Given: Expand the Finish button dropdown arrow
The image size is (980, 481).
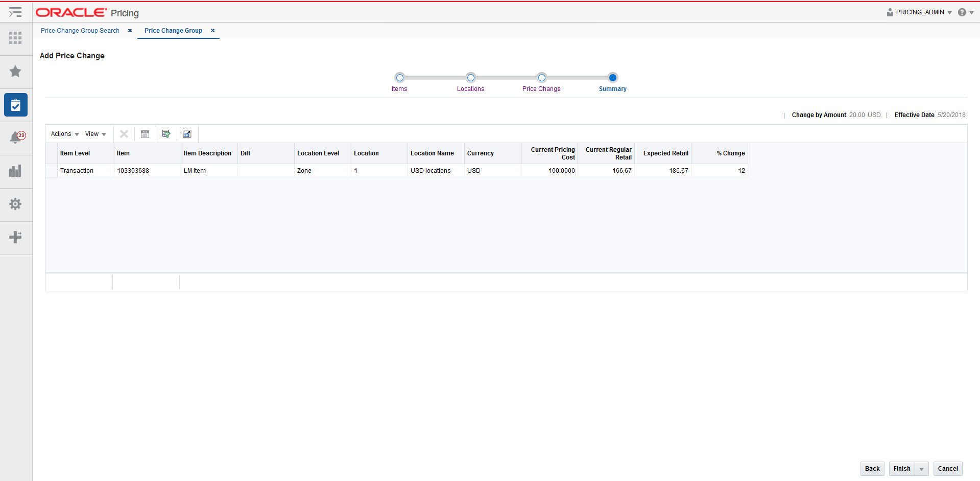Looking at the screenshot, I should [x=922, y=468].
